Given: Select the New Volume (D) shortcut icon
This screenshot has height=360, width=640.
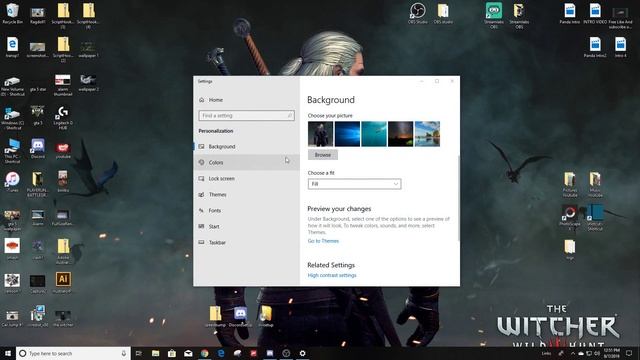Looking at the screenshot, I should (x=12, y=87).
